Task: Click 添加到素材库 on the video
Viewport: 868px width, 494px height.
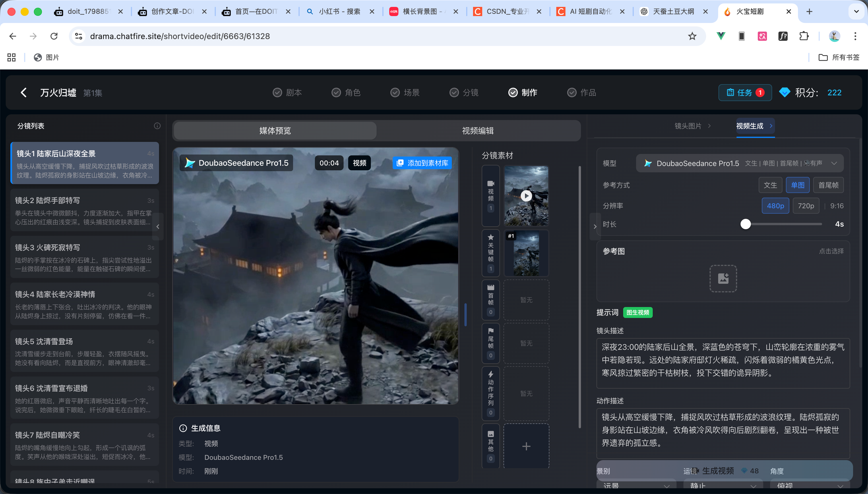Action: click(422, 163)
